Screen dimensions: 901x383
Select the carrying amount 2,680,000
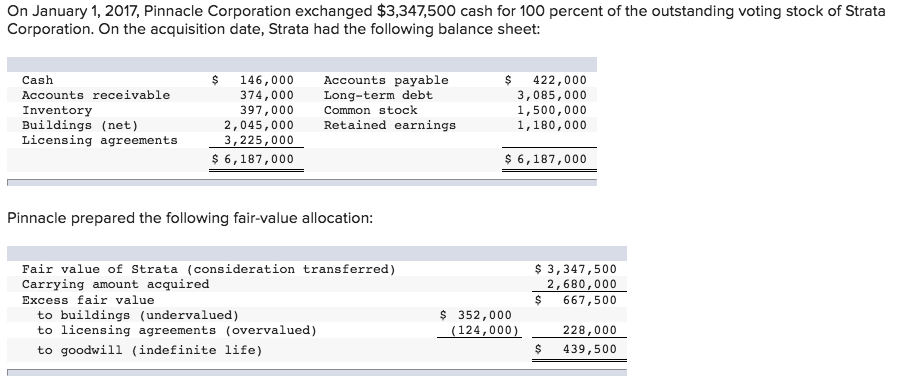click(x=582, y=284)
